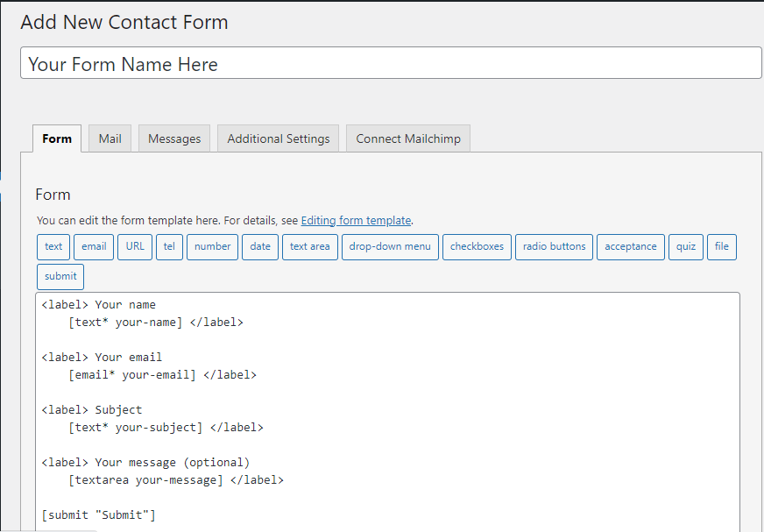Open the Connect Mailchimp tab
764x532 pixels.
coord(408,138)
